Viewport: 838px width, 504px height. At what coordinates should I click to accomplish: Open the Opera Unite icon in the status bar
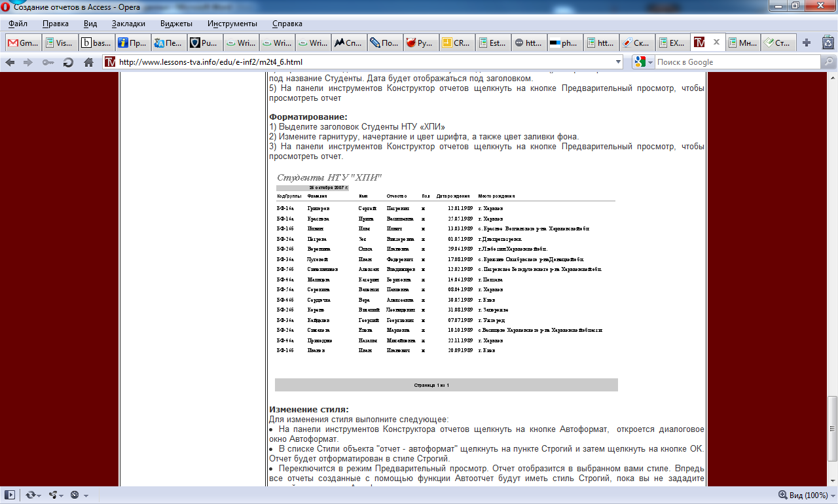[54, 495]
